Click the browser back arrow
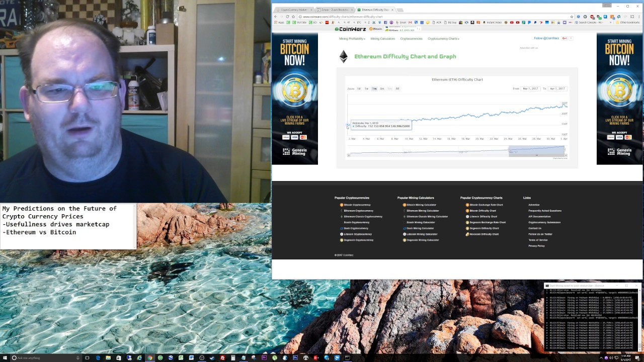Viewport: 644px width, 362px height. click(276, 17)
